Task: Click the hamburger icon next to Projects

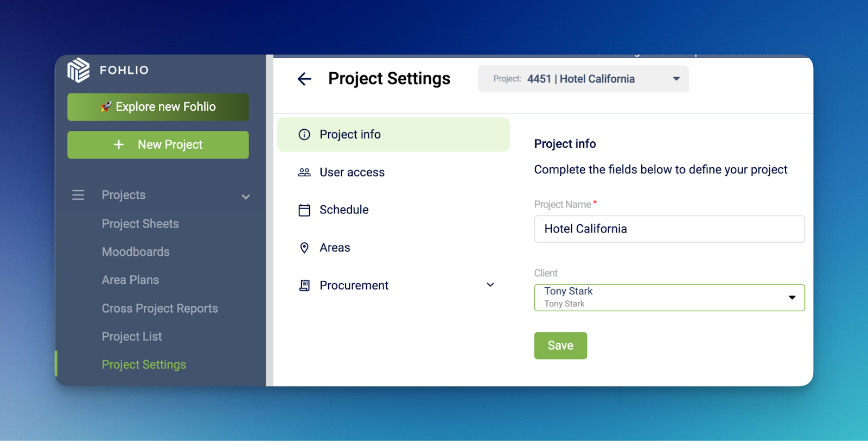Action: click(x=78, y=195)
